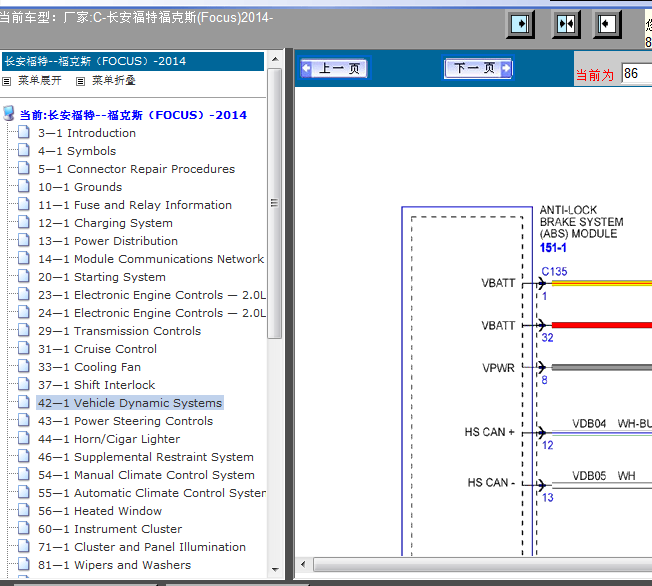Select 42—1 Vehicle Dynamic Systems

click(130, 403)
